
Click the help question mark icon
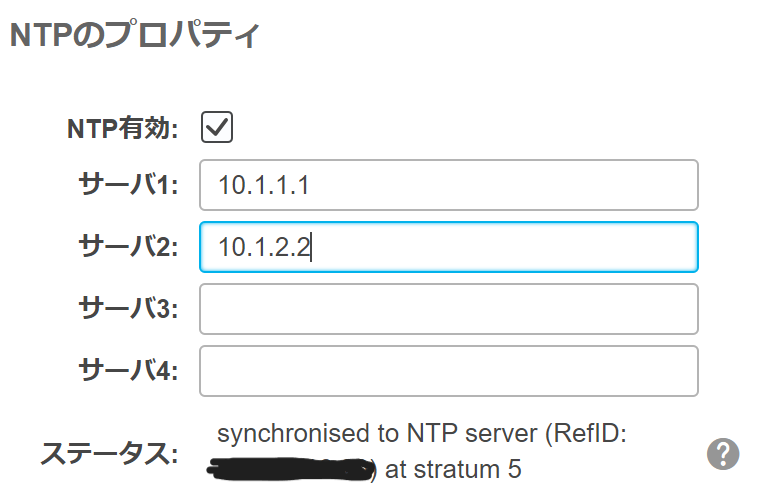pos(723,453)
